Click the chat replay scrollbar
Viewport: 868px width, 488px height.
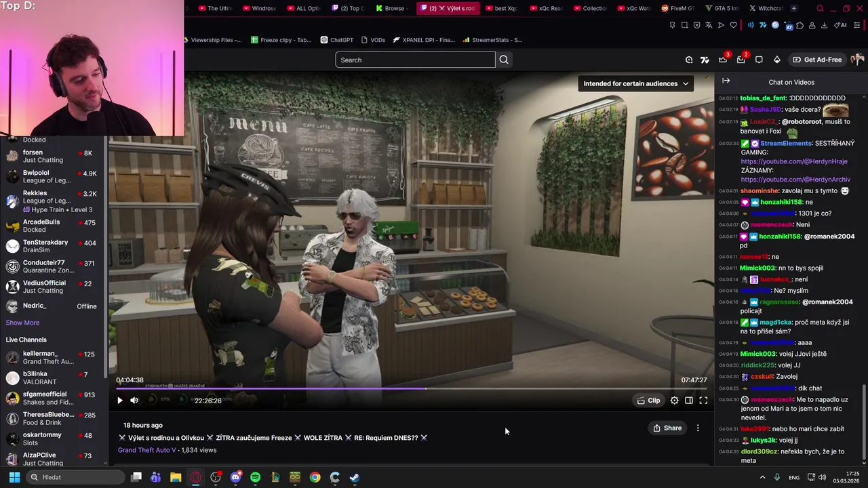click(864, 424)
